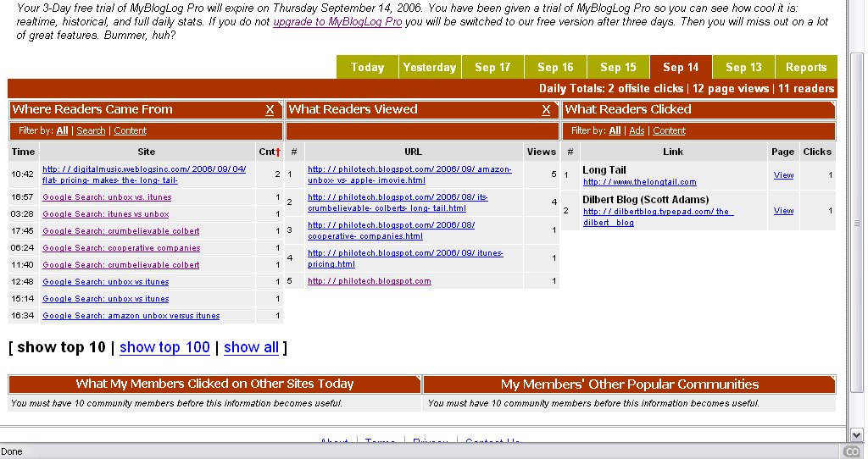Screen dimensions: 868x459
Task: Follow the upgrade to MyBlogLog Pro link
Action: pos(337,22)
